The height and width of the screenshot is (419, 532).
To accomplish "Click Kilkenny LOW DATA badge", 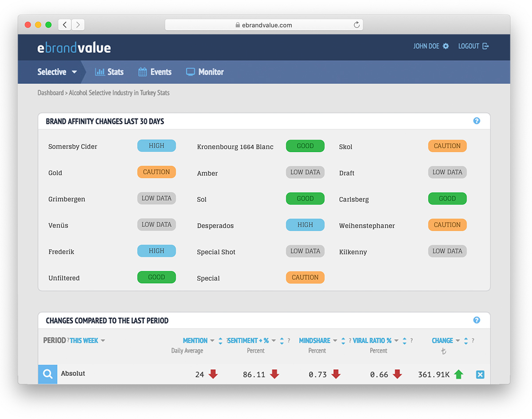I will pos(447,251).
